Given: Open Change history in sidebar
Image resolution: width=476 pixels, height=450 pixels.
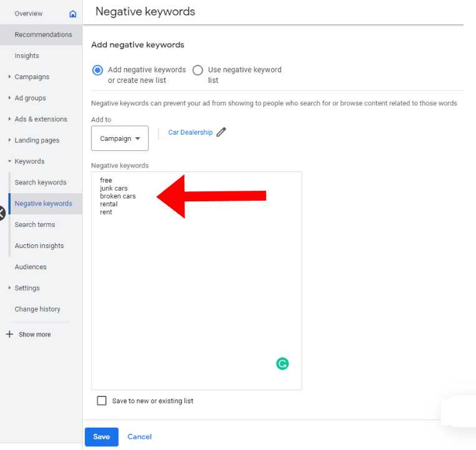Looking at the screenshot, I should [37, 309].
